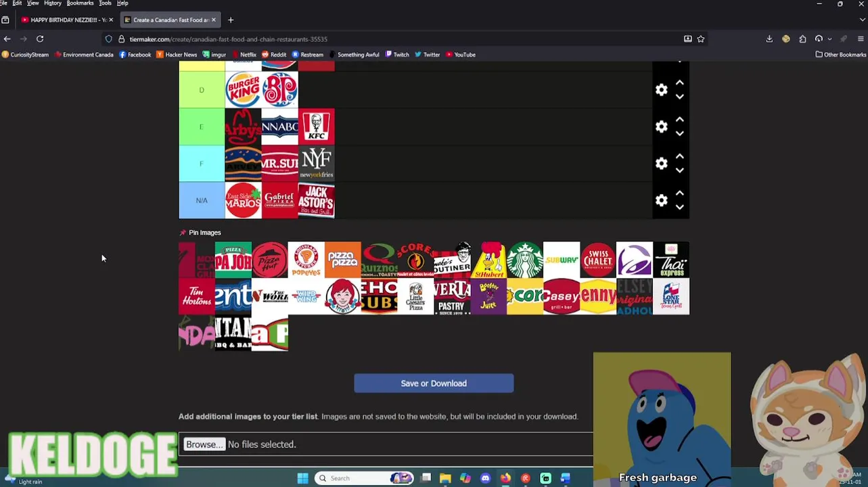The image size is (868, 487).
Task: Open the Bookmarks menu
Action: (80, 3)
